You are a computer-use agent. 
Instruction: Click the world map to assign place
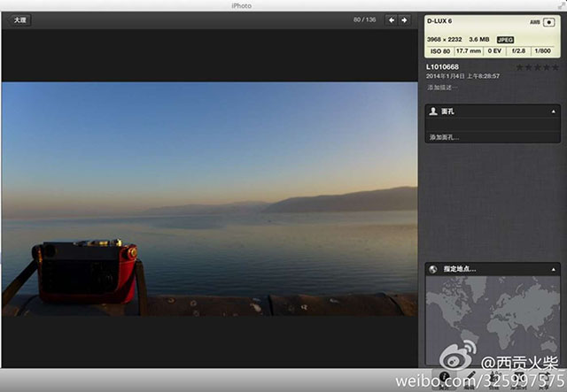pos(493,319)
